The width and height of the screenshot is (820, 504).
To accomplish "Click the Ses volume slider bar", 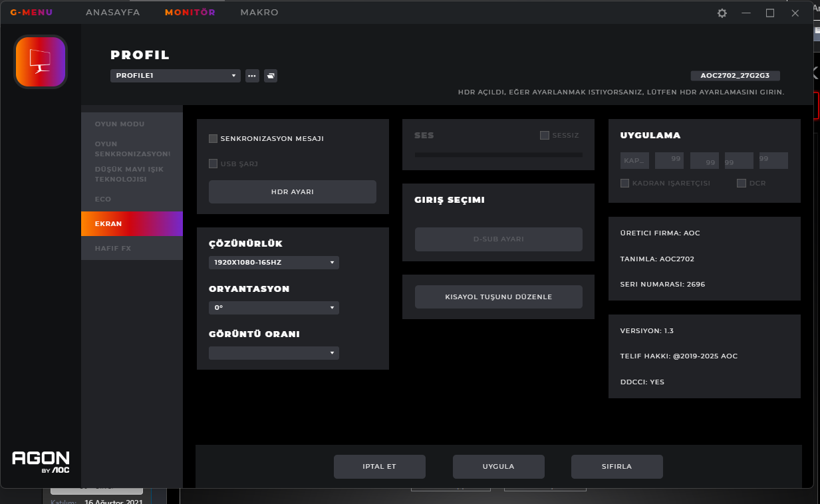I will [499, 155].
